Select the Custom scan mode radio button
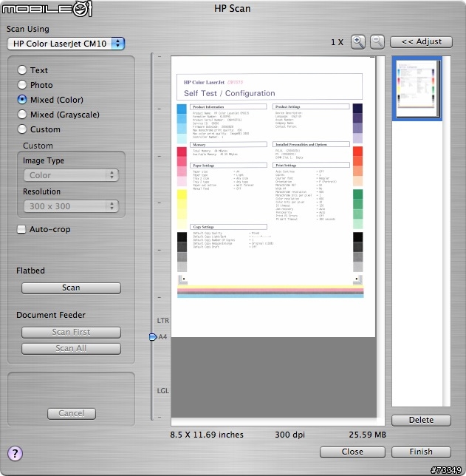Screen dimensions: 466x476 [22, 129]
